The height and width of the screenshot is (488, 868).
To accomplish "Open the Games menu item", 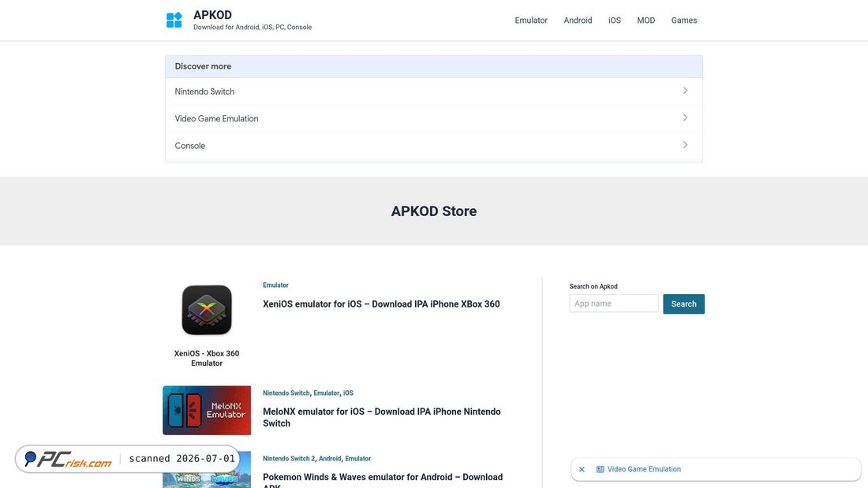I will (x=683, y=20).
